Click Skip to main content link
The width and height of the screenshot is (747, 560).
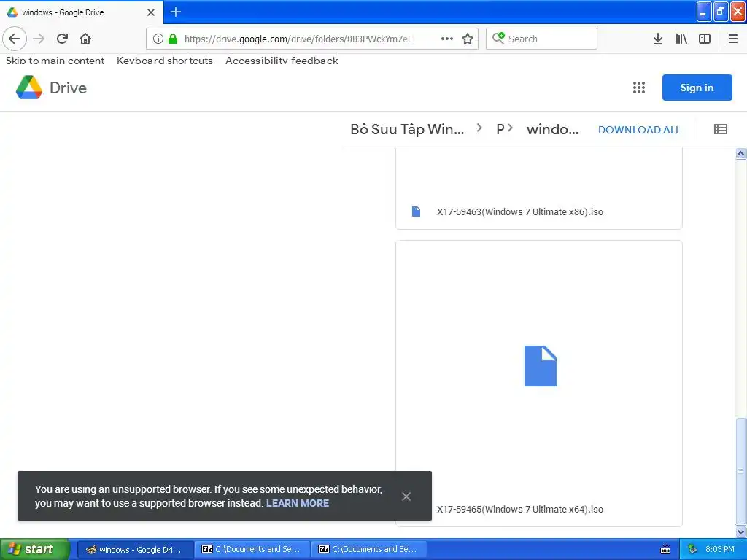(55, 61)
